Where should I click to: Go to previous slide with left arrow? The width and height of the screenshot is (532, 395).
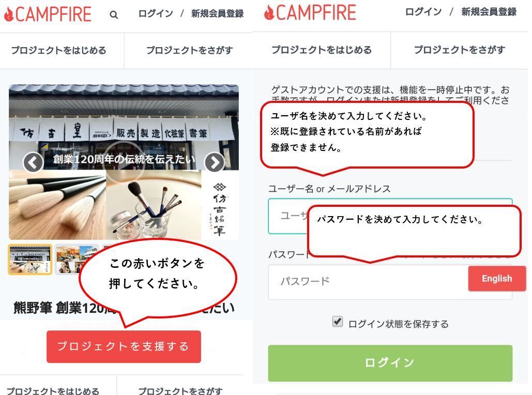pyautogui.click(x=33, y=162)
